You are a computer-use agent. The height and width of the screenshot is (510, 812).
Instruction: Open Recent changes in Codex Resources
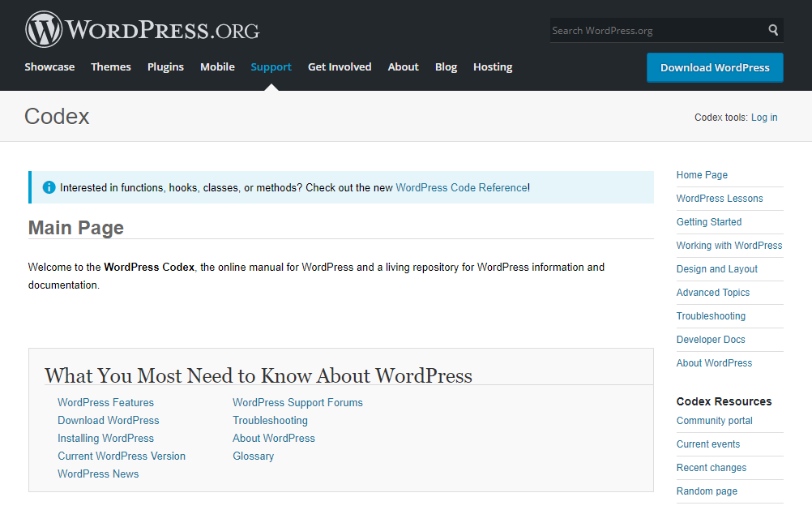click(711, 468)
